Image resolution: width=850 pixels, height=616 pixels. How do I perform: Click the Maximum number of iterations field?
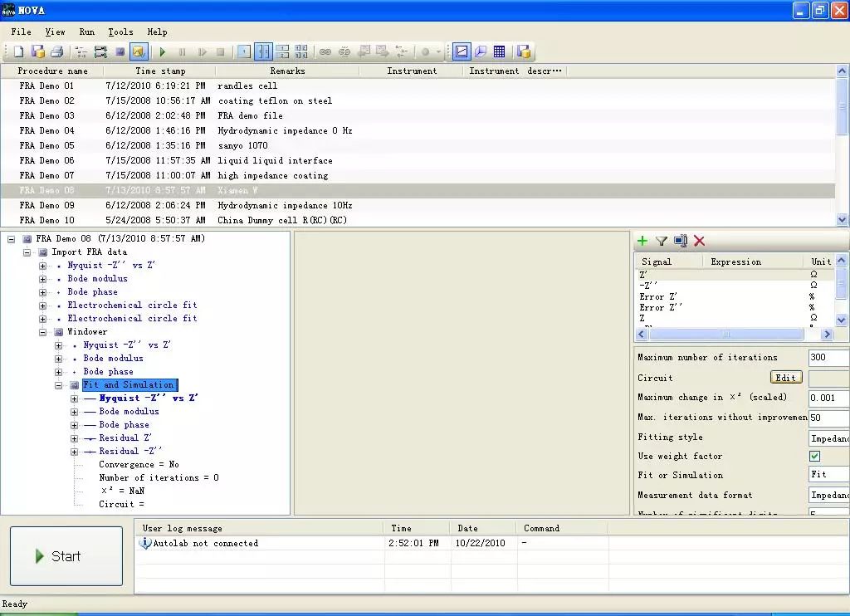pos(828,357)
